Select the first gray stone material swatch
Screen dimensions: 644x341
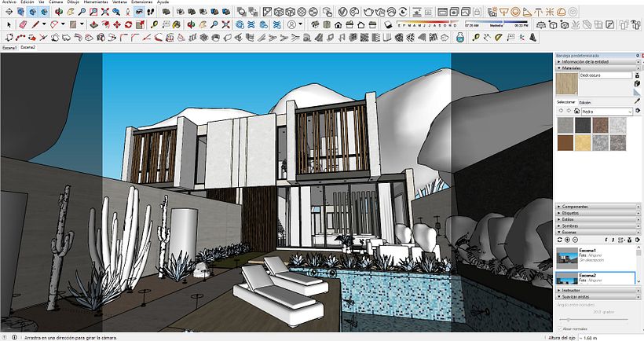click(565, 124)
